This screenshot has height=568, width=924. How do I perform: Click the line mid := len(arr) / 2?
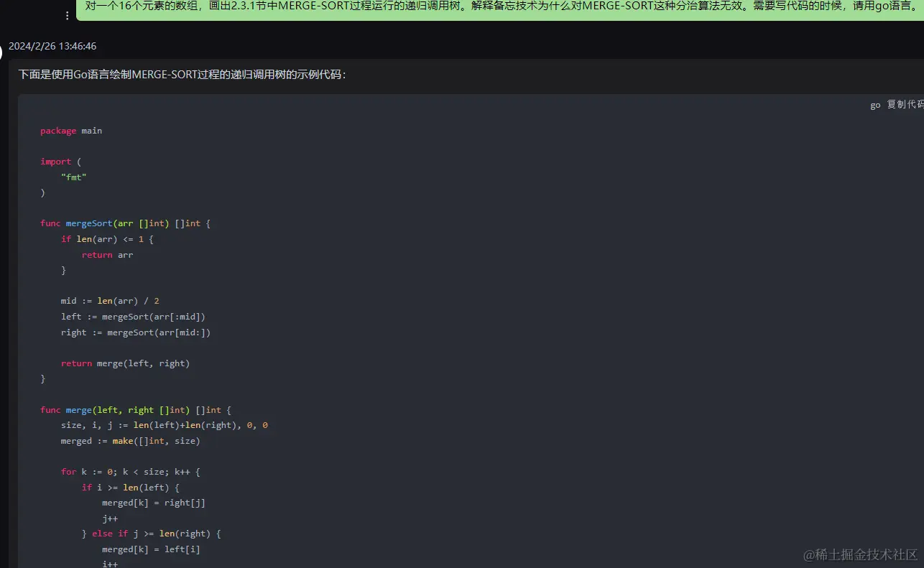click(x=110, y=301)
